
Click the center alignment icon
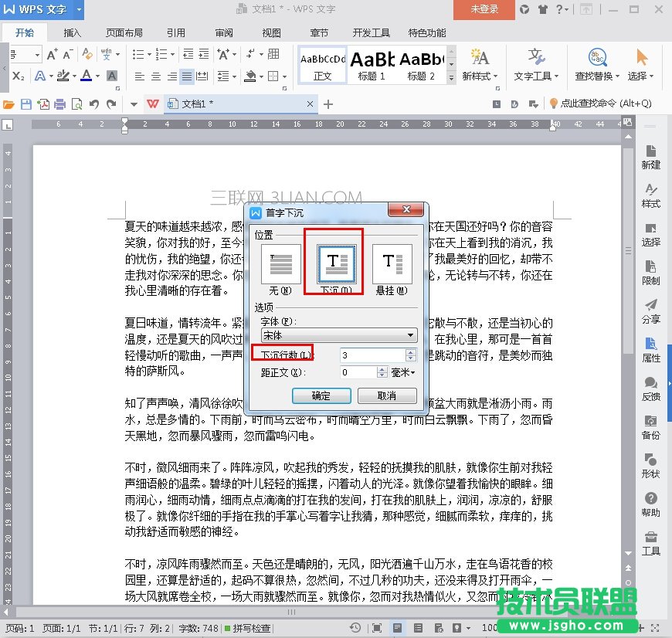tap(155, 76)
